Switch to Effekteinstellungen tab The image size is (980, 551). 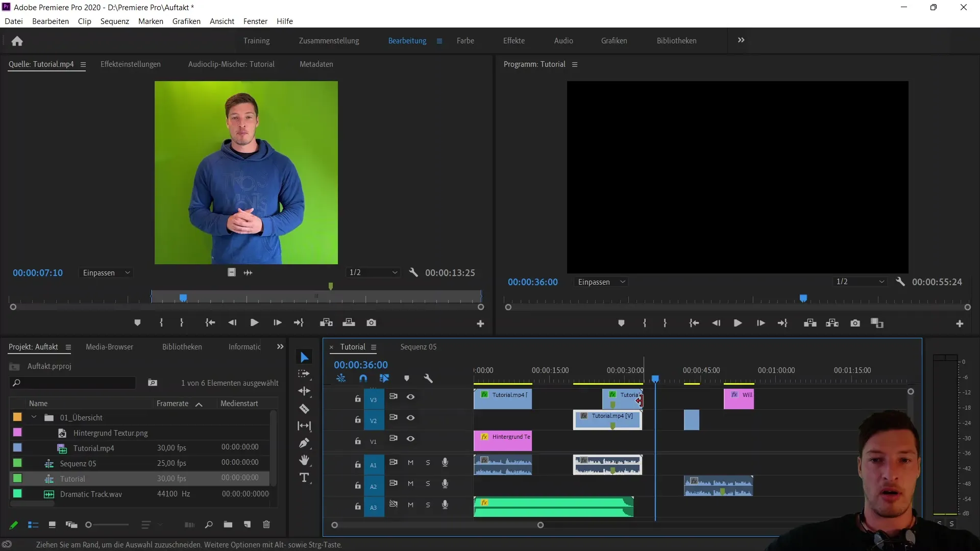pos(131,64)
